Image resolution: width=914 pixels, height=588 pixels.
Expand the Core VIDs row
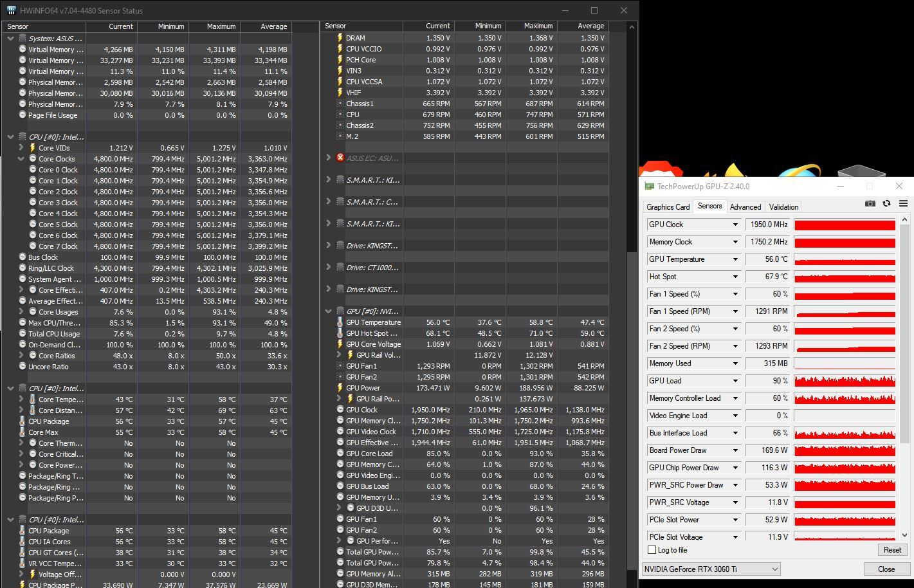(x=21, y=148)
